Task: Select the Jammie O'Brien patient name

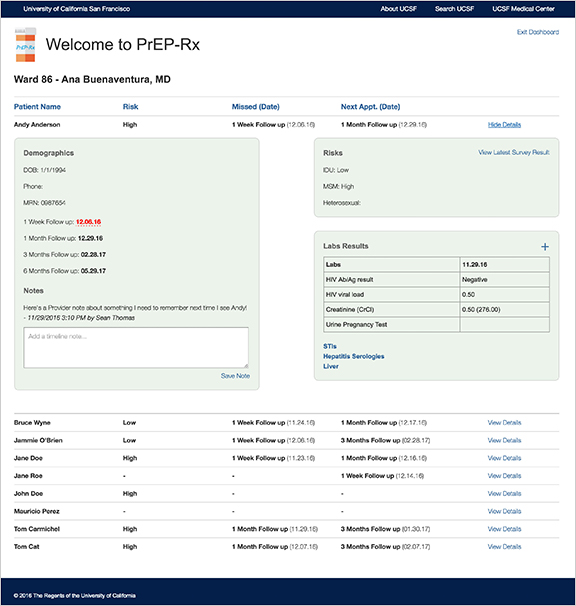Action: [x=38, y=440]
